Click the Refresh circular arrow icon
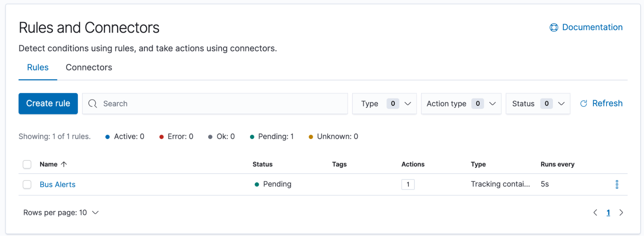Image resolution: width=644 pixels, height=236 pixels. pos(583,104)
